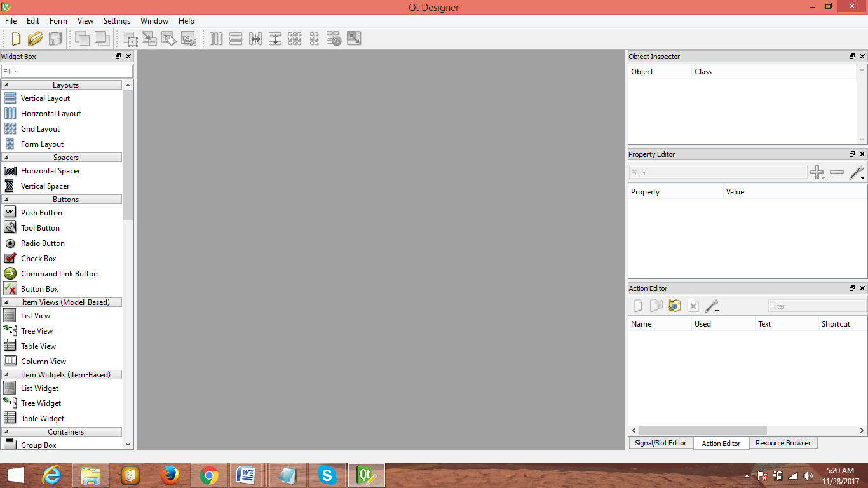Viewport: 868px width, 488px height.
Task: Create a new form
Action: 16,39
